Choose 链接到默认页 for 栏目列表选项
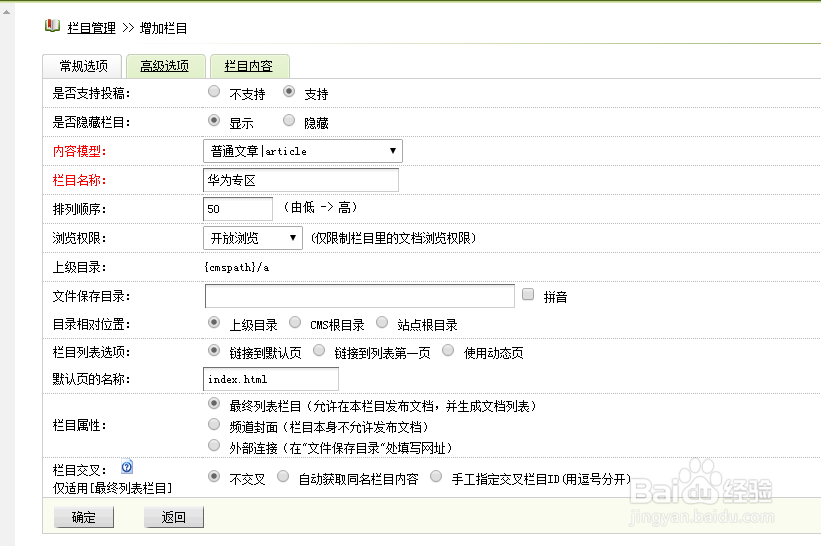821x546 pixels. [214, 350]
